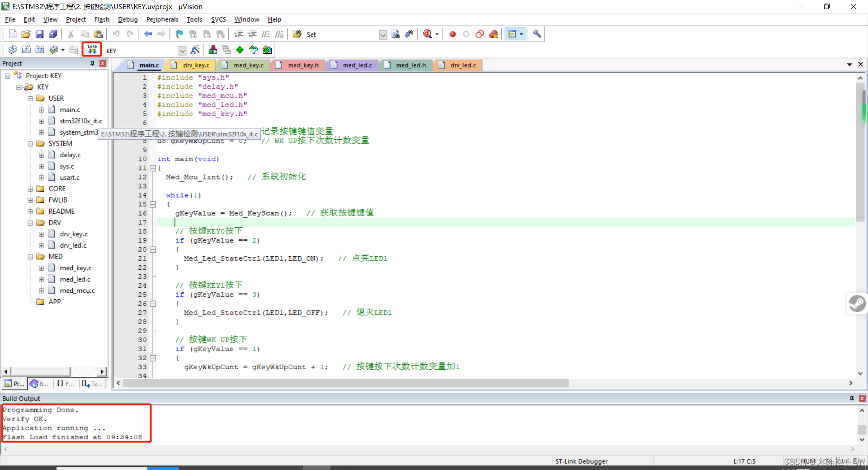Click the Save All icon
868x470 pixels.
click(x=53, y=34)
